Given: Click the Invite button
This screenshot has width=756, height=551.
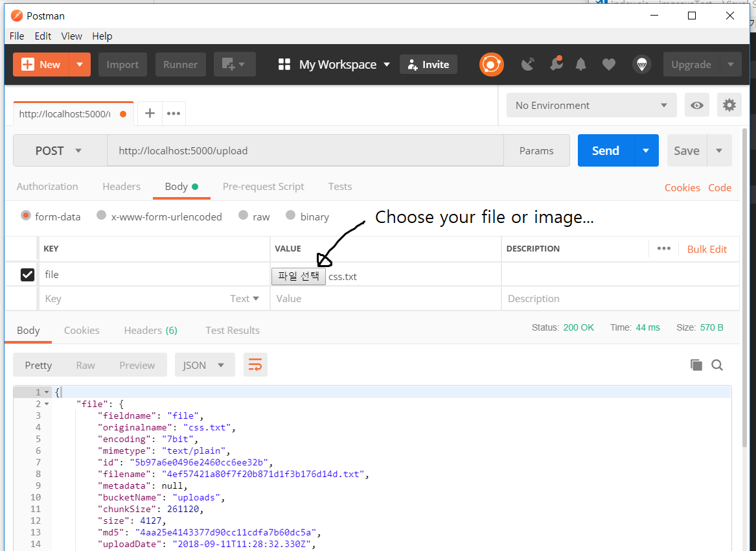Looking at the screenshot, I should [428, 64].
